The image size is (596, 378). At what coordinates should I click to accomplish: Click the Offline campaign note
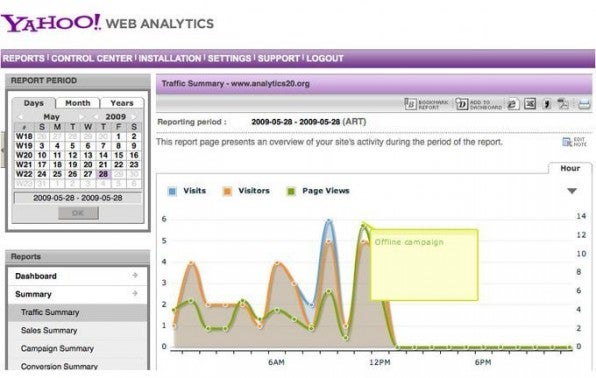click(424, 265)
